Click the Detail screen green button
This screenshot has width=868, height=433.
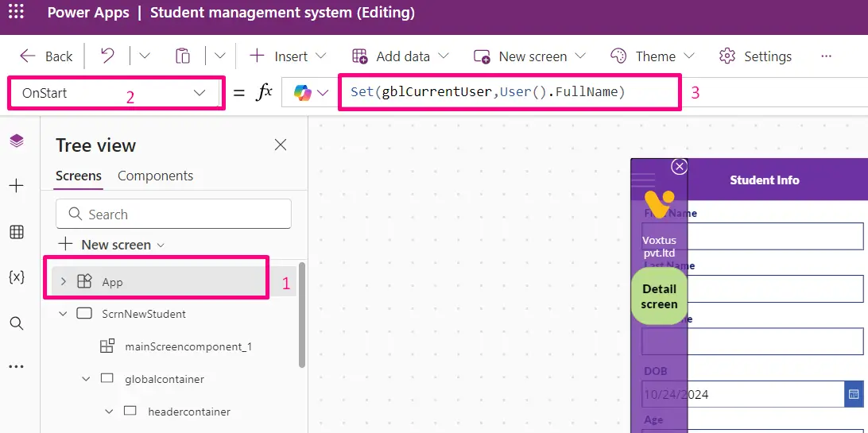point(659,296)
